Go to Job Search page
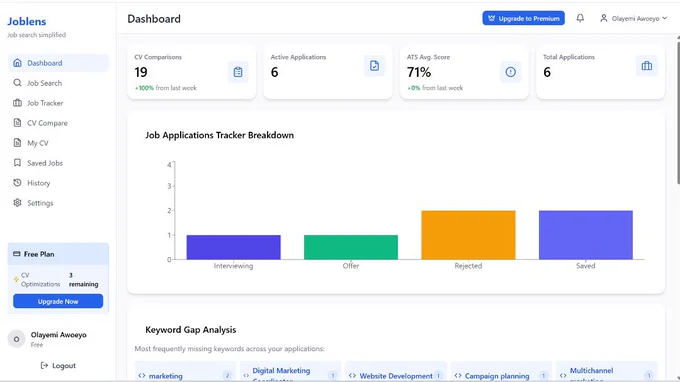The height and width of the screenshot is (382, 680). pyautogui.click(x=58, y=83)
